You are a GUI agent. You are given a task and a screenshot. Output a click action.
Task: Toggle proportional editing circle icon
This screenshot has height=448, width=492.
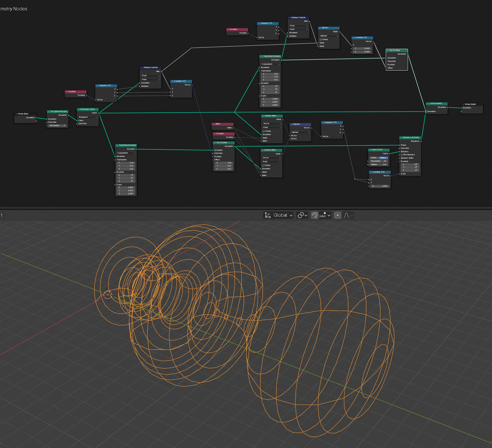[x=338, y=215]
